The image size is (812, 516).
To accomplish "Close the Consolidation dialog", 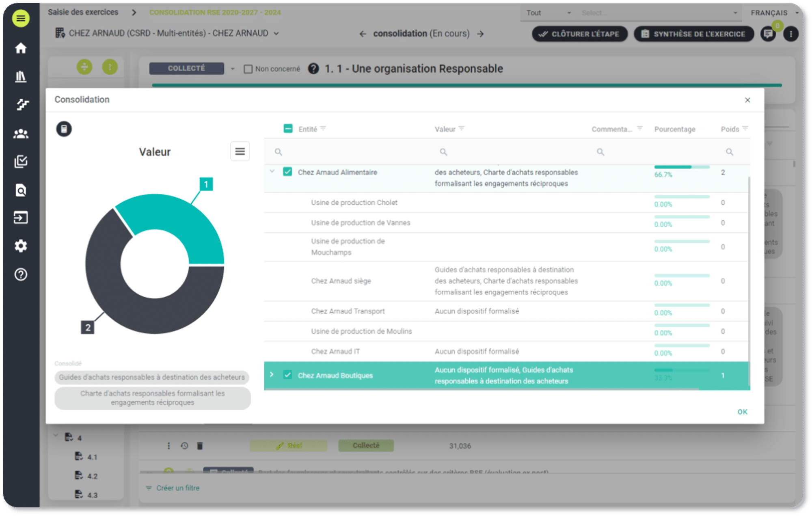I will 747,100.
